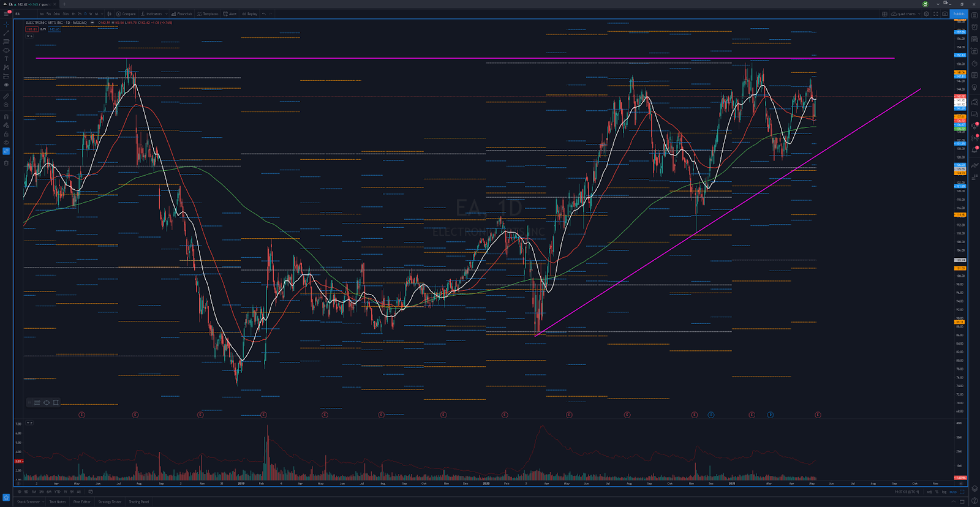
Task: Open the geometric shapes tool
Action: (6, 50)
